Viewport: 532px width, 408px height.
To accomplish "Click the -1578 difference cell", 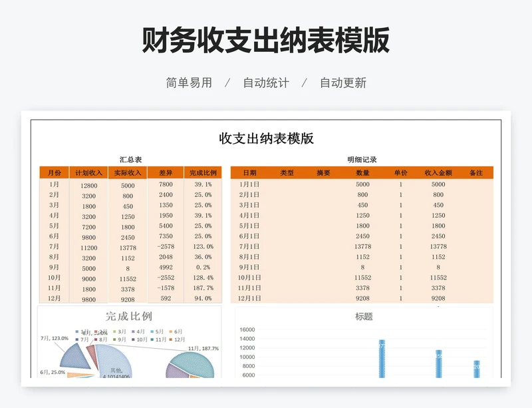I will pos(166,288).
